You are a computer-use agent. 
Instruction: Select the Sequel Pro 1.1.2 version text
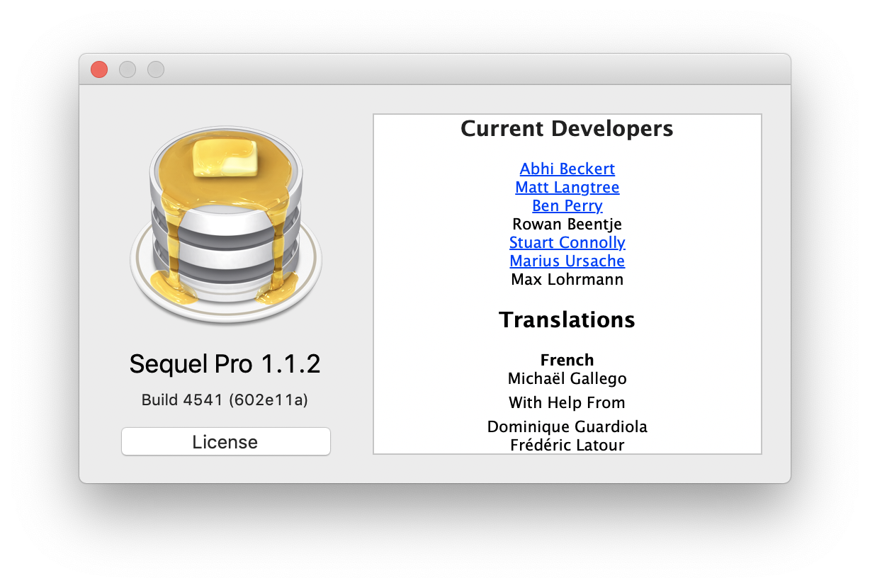[x=225, y=363]
